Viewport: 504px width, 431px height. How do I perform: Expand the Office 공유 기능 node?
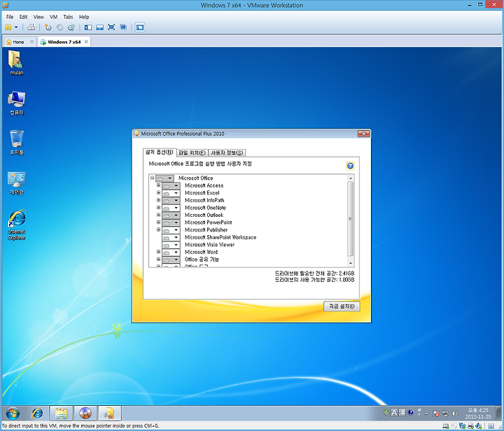158,259
